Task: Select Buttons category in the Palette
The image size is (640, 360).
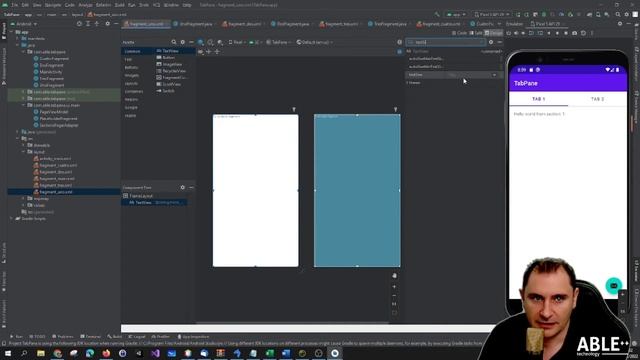Action: [x=131, y=67]
